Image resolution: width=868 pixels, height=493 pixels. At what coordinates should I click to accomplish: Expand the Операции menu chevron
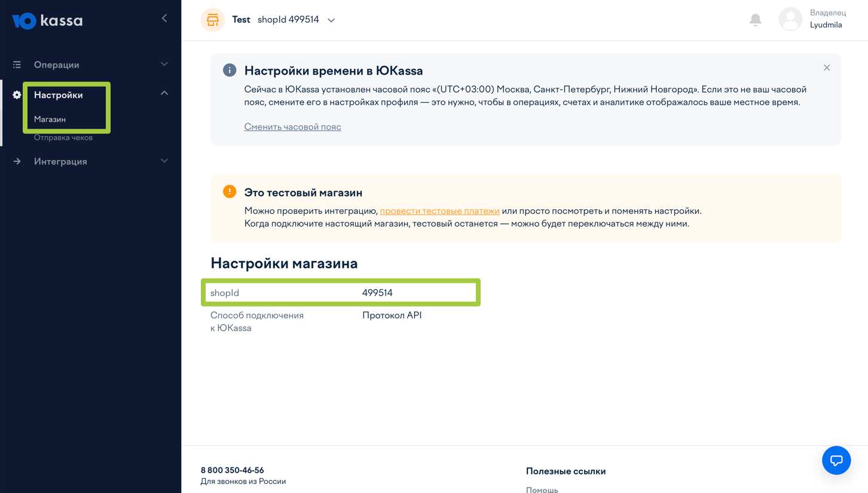(x=164, y=64)
